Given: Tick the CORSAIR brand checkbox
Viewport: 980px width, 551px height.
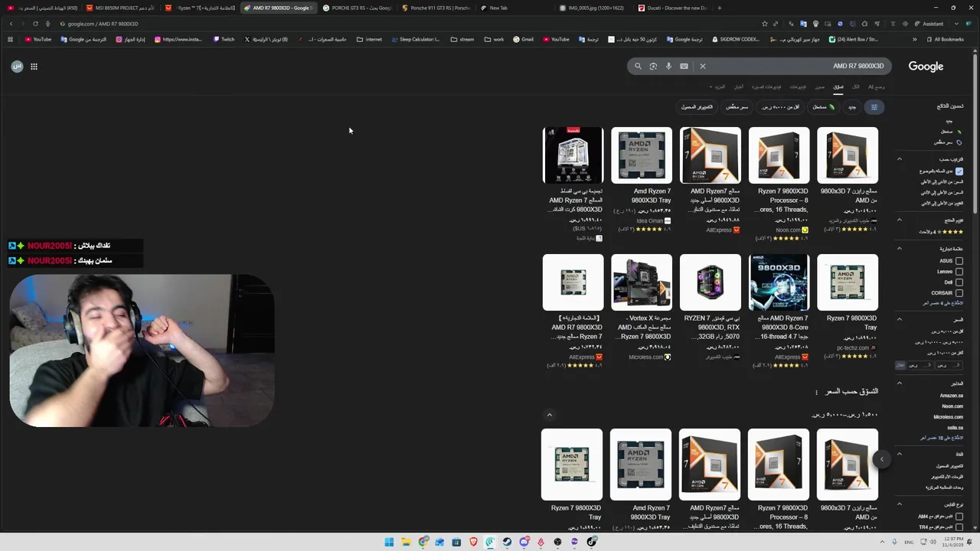Looking at the screenshot, I should click(959, 293).
